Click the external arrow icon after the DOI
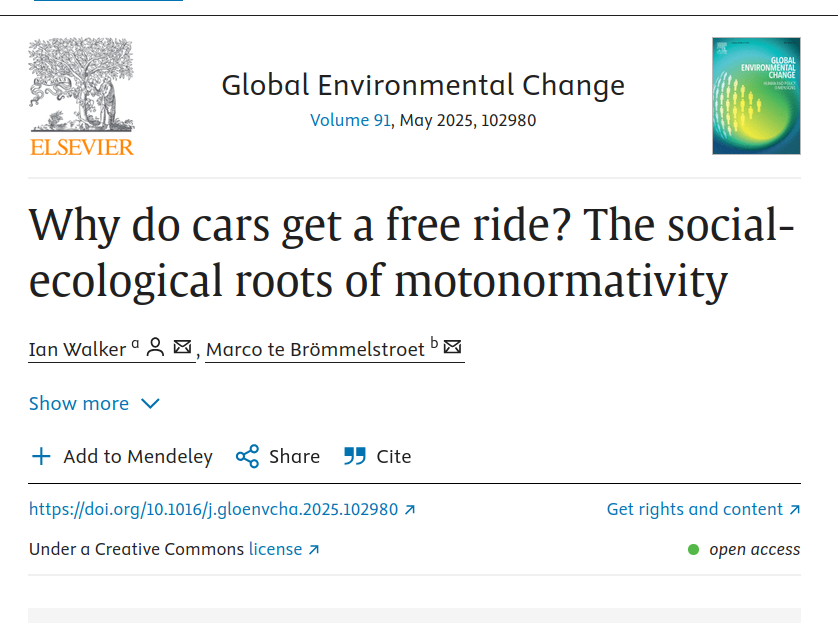 409,509
